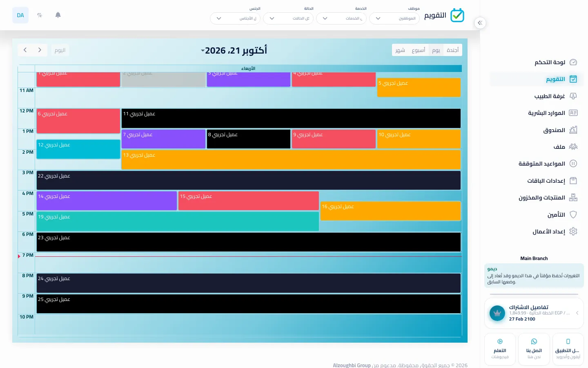Click the اتصل بنا WhatsApp button
This screenshot has width=588, height=368.
[x=534, y=349]
